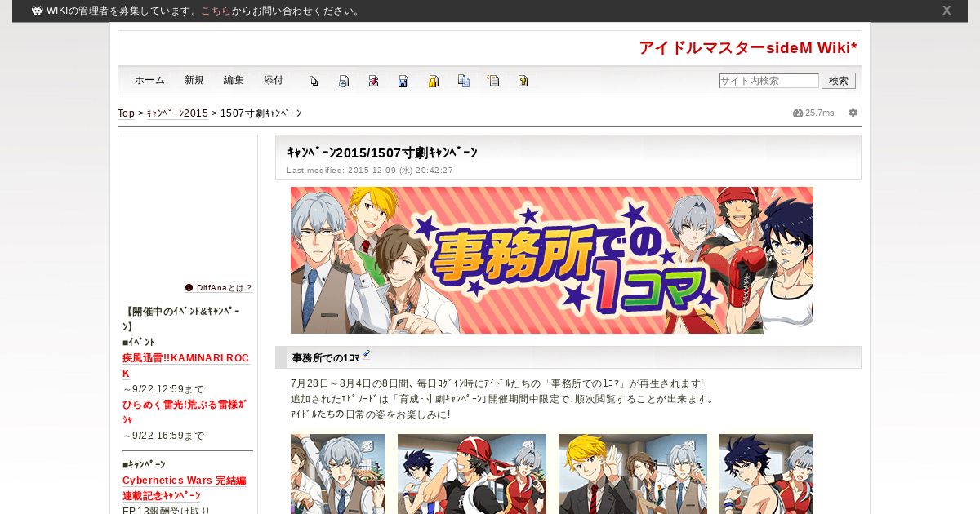Open the 編集 menu item

click(x=234, y=80)
